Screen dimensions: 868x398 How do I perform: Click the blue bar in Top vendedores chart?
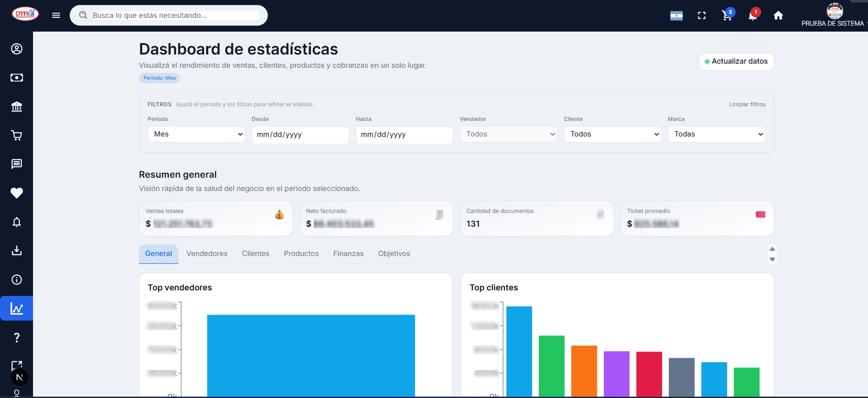pos(311,355)
